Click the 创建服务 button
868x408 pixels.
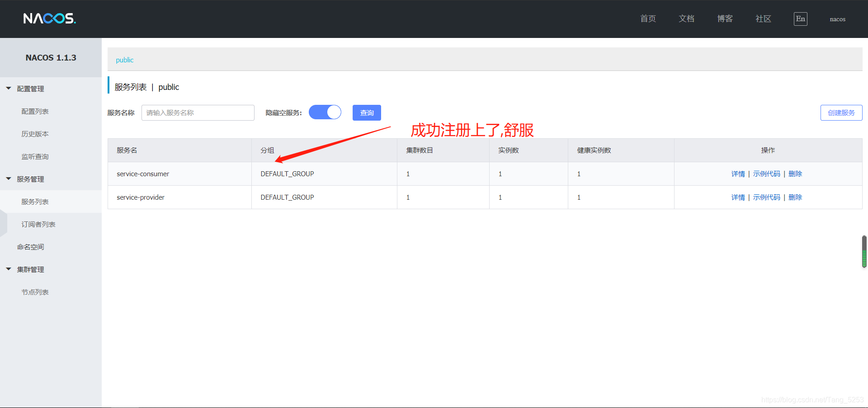[841, 113]
